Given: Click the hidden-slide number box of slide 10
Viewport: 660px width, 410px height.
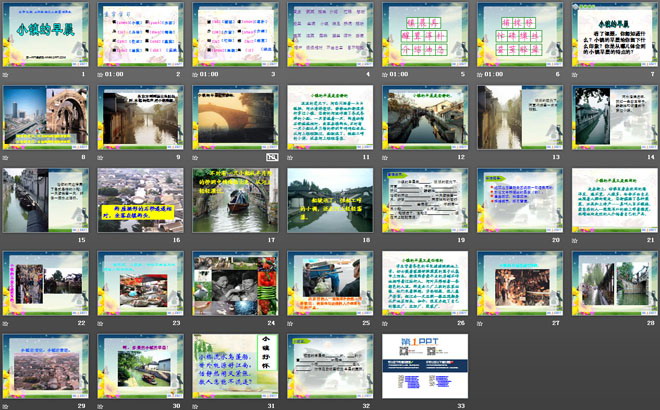Looking at the screenshot, I should click(272, 157).
